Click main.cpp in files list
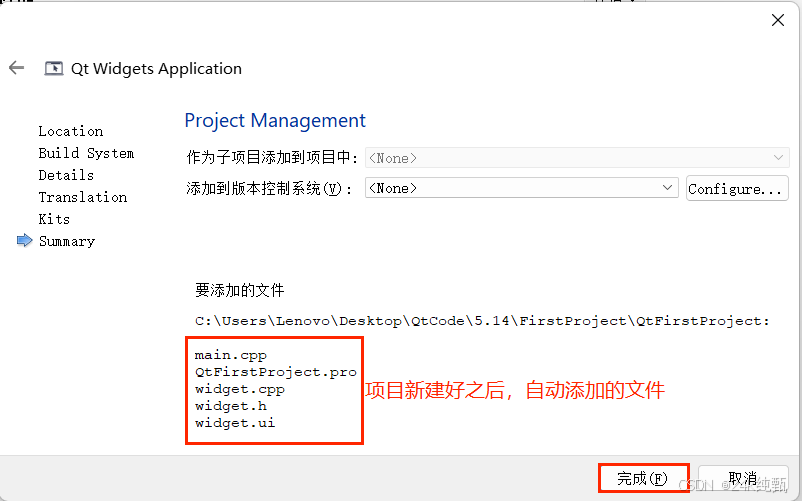The image size is (802, 501). click(x=231, y=355)
